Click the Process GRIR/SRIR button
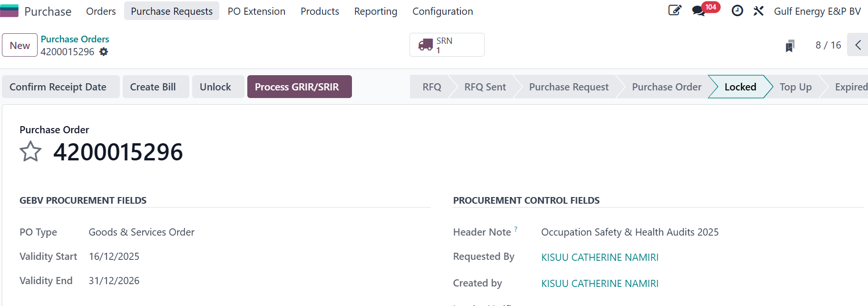The width and height of the screenshot is (868, 306). pyautogui.click(x=300, y=87)
